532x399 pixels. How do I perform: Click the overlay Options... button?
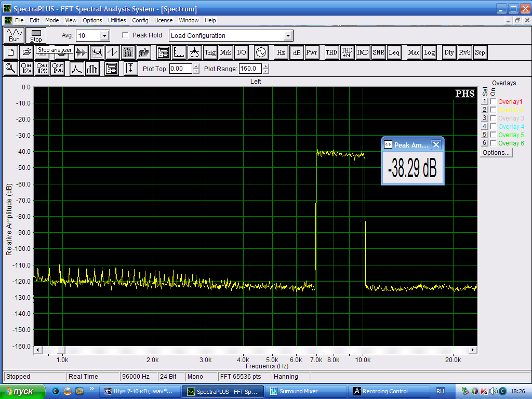click(x=496, y=153)
